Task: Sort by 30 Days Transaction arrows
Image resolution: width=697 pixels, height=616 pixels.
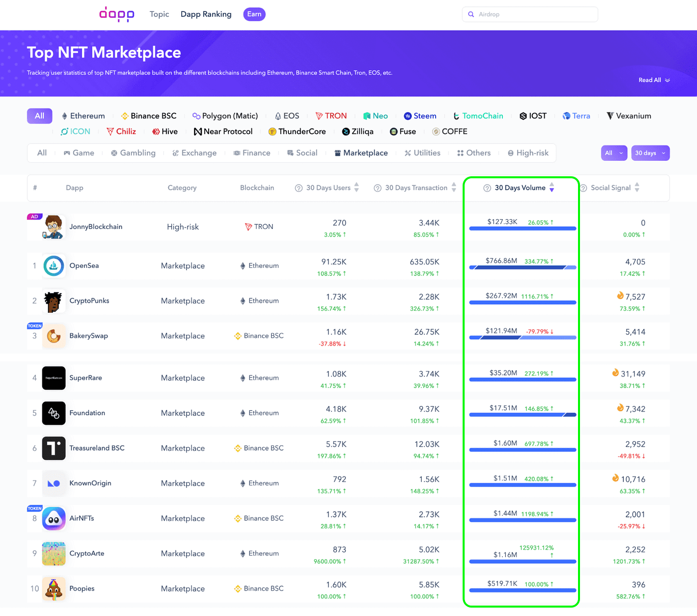Action: 454,188
